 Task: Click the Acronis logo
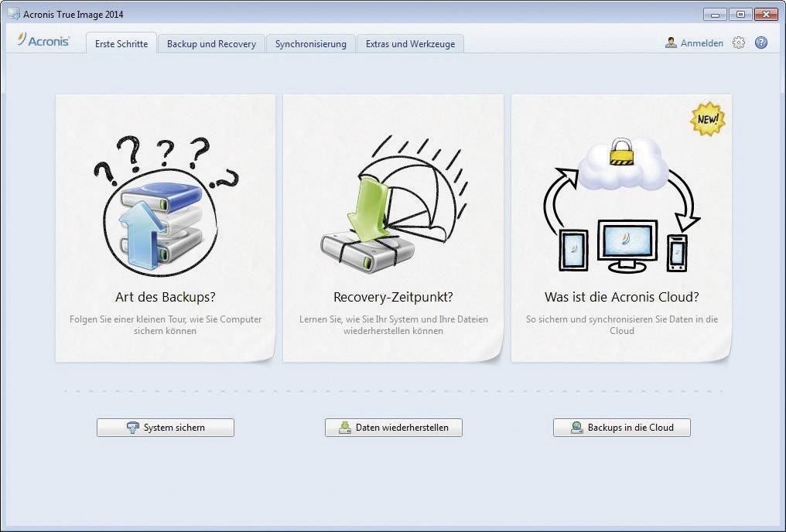point(43,40)
